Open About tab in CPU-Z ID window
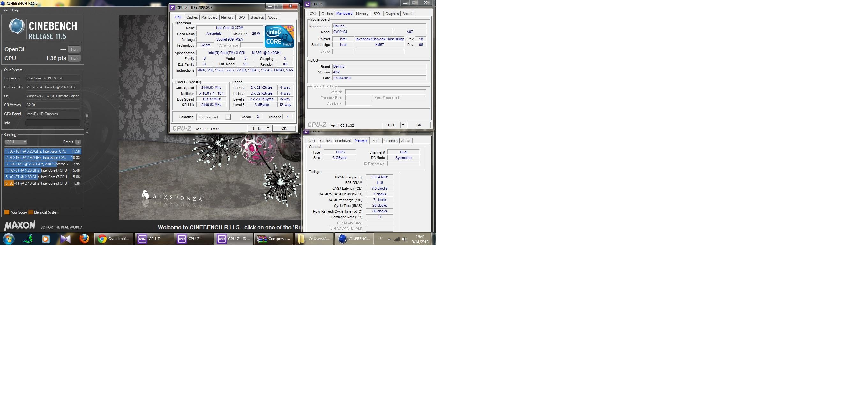Screen dimensions: 868x401 (x=272, y=17)
